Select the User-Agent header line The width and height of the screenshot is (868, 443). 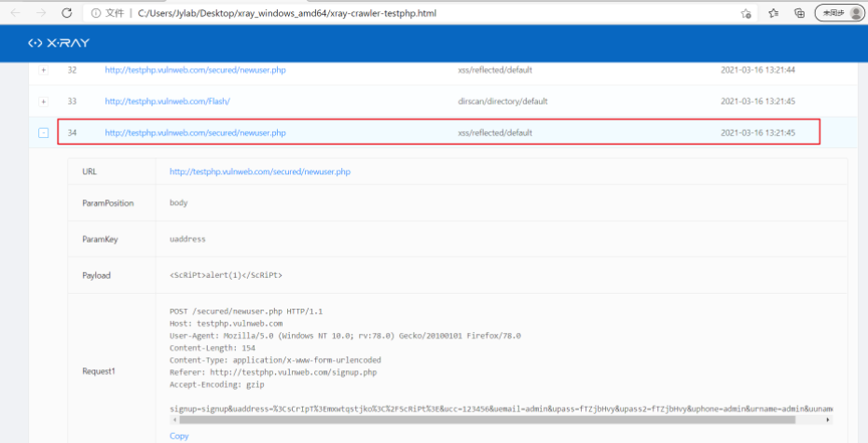345,336
